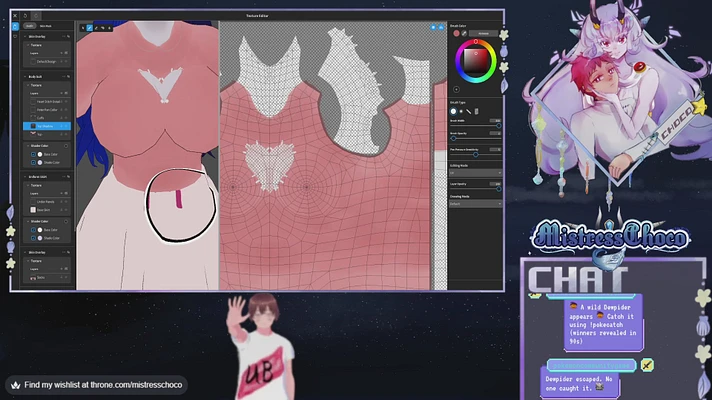Click the Brush Width value field
Image resolution: width=712 pixels, height=400 pixels.
click(495, 121)
